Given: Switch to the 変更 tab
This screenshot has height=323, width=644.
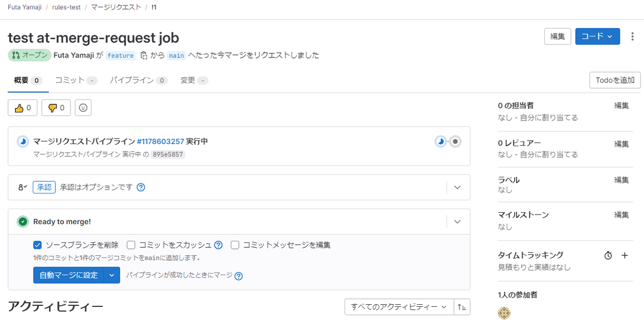Looking at the screenshot, I should pos(194,81).
